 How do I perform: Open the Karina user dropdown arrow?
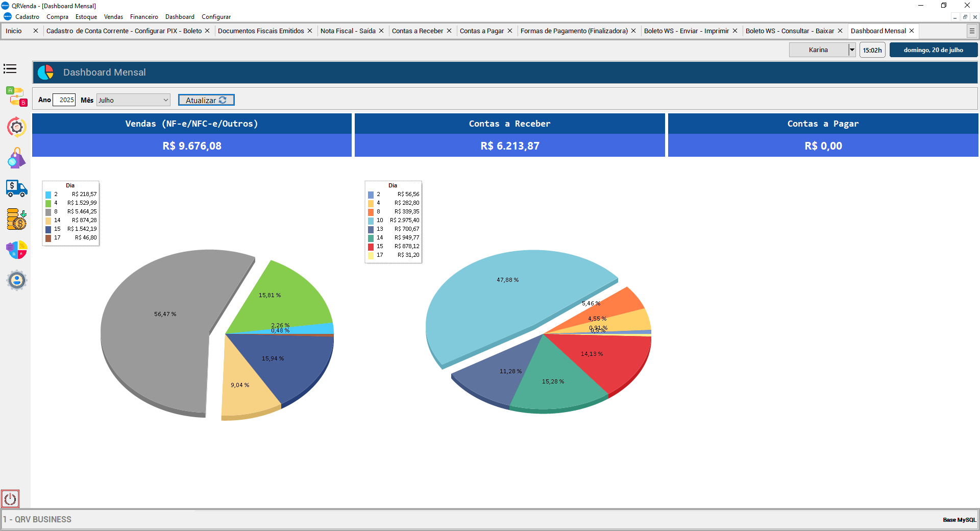coord(851,50)
